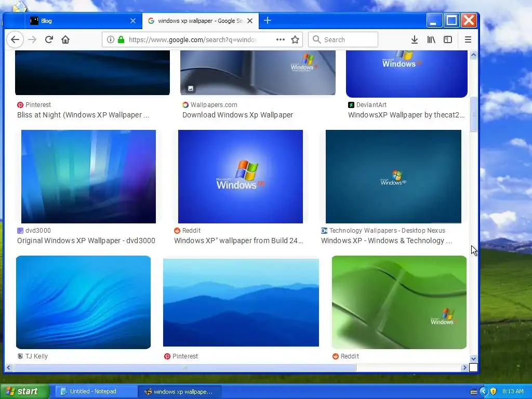Click the horizontal scrollbar right arrow
This screenshot has height=399, width=532.
pyautogui.click(x=464, y=367)
